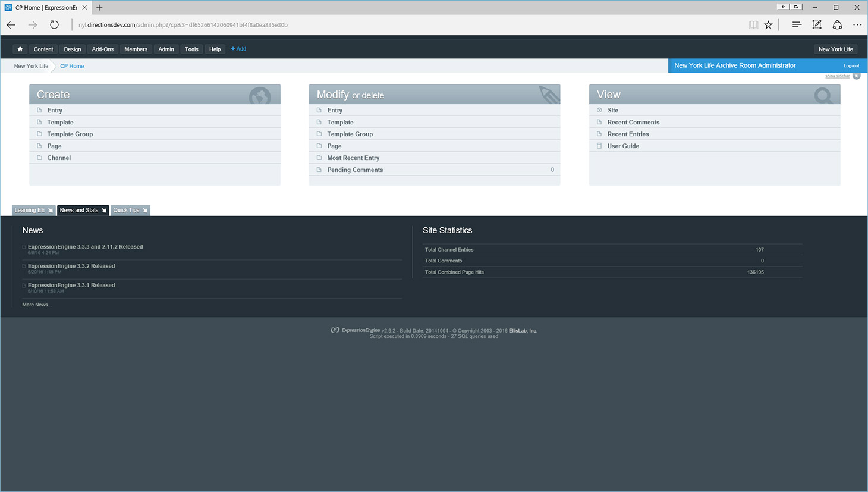This screenshot has width=868, height=492.
Task: Open the Add-Ons menu
Action: pyautogui.click(x=102, y=49)
